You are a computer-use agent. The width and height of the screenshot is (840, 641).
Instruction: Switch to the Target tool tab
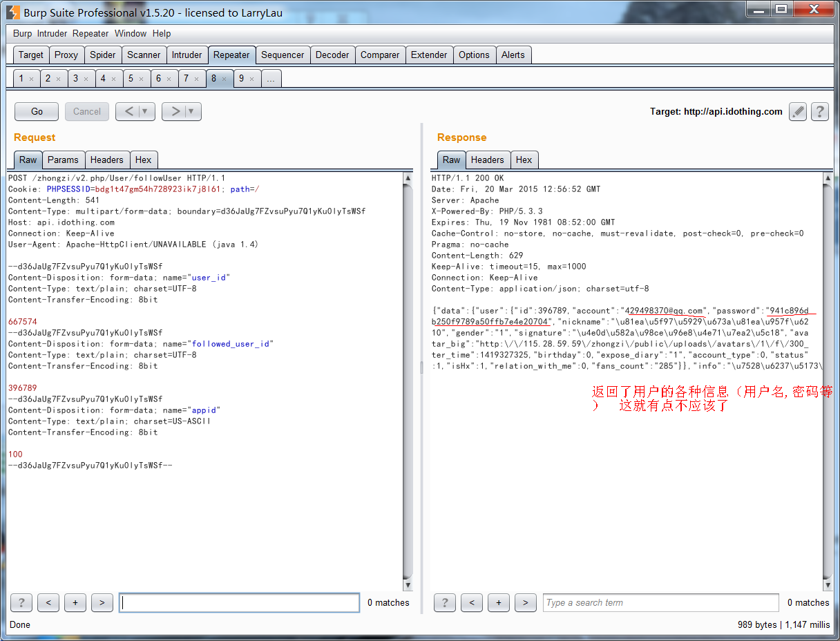point(31,55)
